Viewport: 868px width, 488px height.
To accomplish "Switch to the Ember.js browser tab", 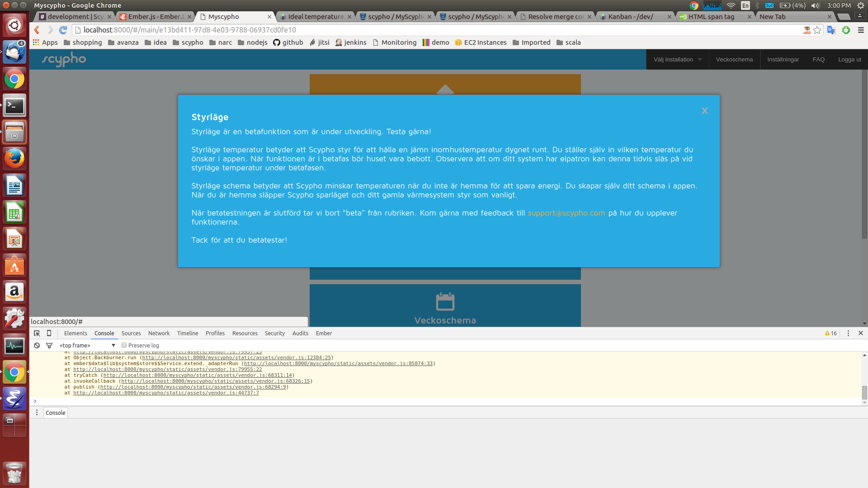I will coord(155,17).
